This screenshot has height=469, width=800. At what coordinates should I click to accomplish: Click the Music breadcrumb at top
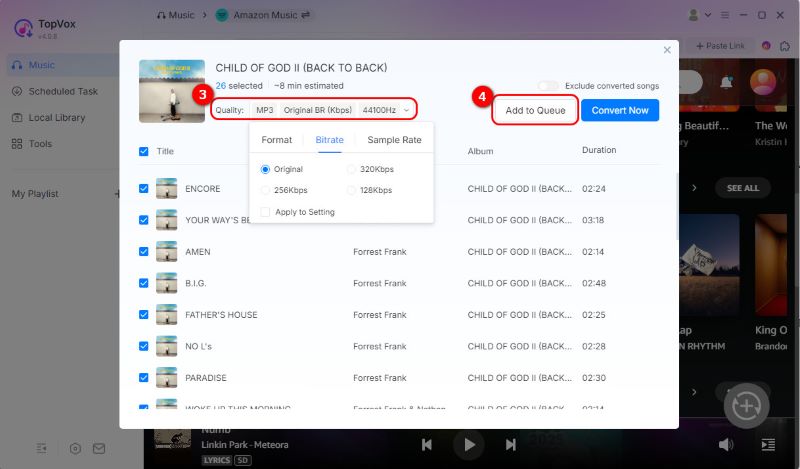176,15
